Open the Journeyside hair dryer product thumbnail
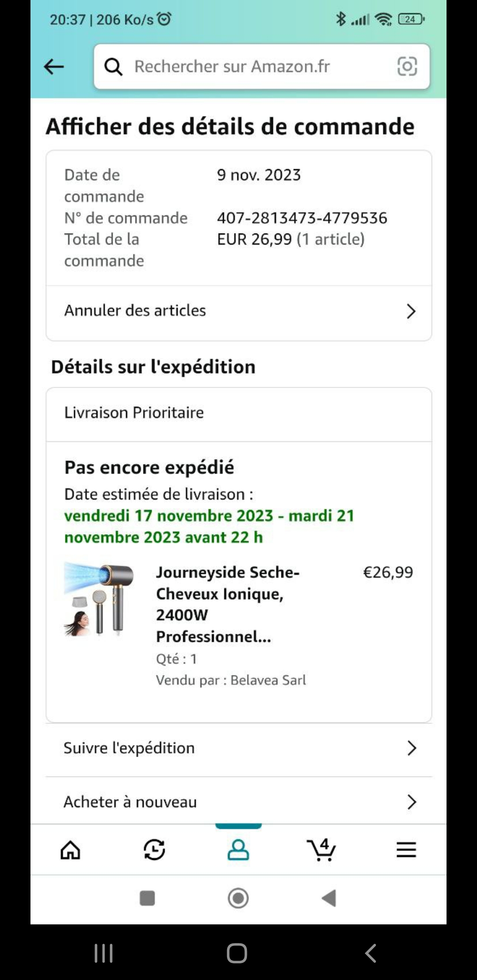 coord(99,599)
